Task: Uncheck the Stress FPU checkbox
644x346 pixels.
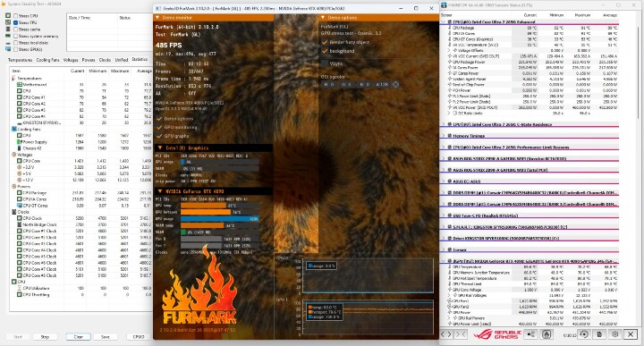Action: click(x=15, y=22)
